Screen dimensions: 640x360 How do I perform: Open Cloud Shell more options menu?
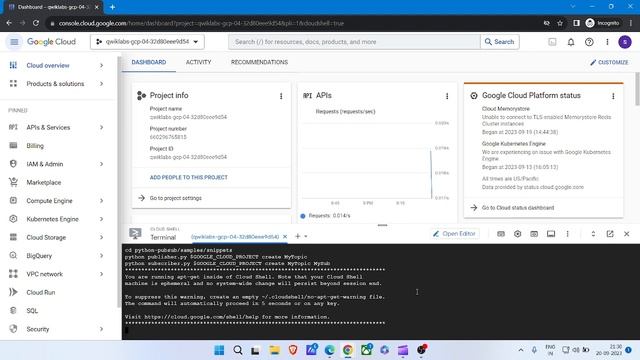click(567, 234)
